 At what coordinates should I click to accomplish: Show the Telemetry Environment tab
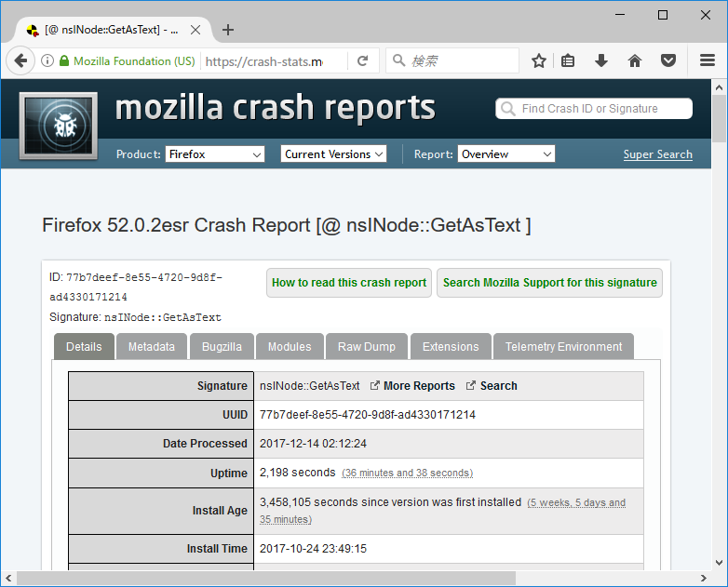[563, 347]
